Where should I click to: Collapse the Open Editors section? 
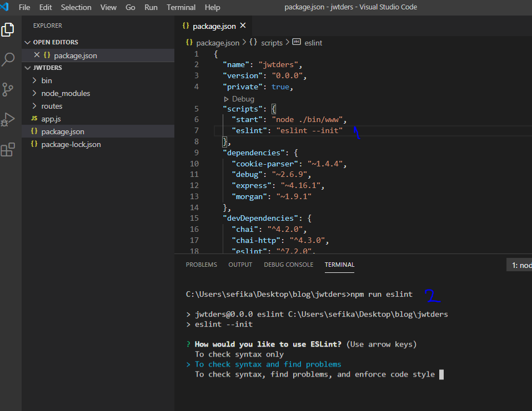point(27,42)
